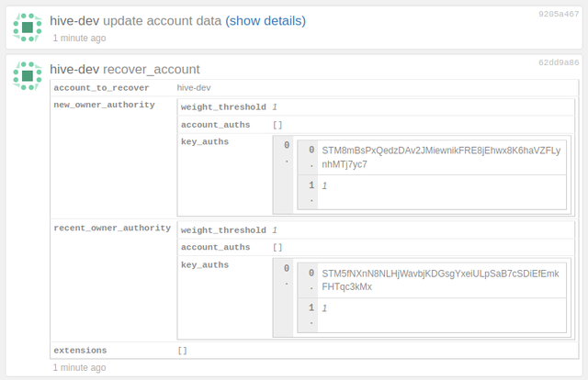Viewport: 588px width, 380px height.
Task: Click hive-dev avatar on update account entry
Action: tap(28, 28)
